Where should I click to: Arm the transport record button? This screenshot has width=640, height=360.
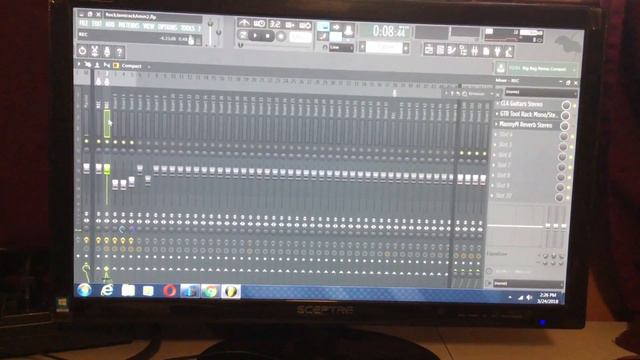tap(281, 37)
